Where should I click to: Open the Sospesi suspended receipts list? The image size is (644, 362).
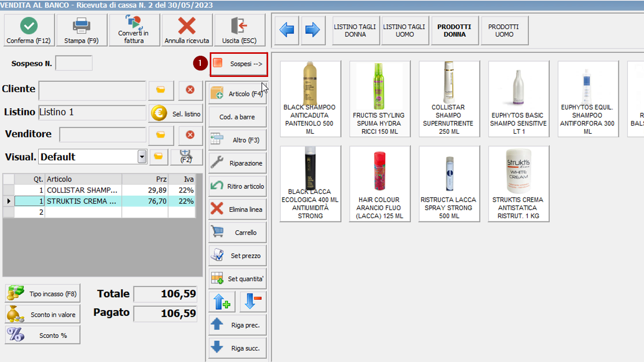point(238,64)
